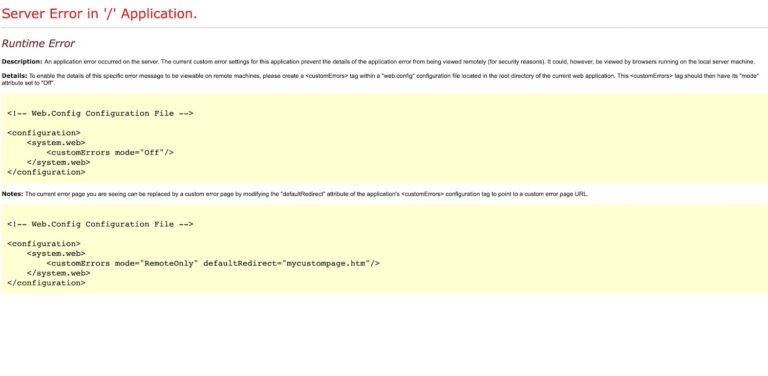Click the customErrors mode="RemoteOnly" code line
The width and height of the screenshot is (768, 376).
(x=213, y=263)
